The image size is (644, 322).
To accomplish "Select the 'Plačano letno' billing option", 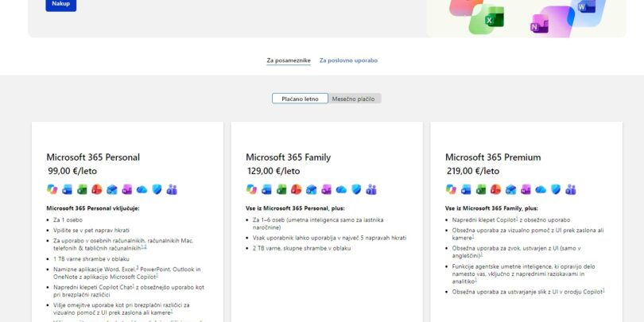I will 301,99.
